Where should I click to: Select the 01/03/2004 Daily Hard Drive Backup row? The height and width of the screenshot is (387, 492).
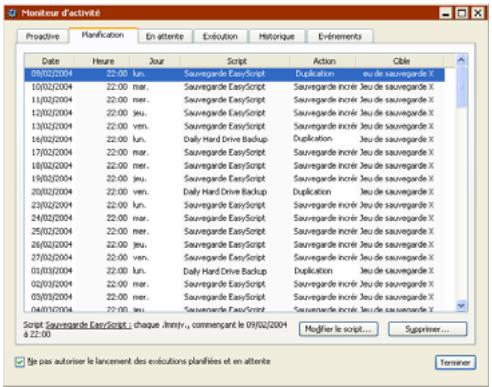point(234,271)
